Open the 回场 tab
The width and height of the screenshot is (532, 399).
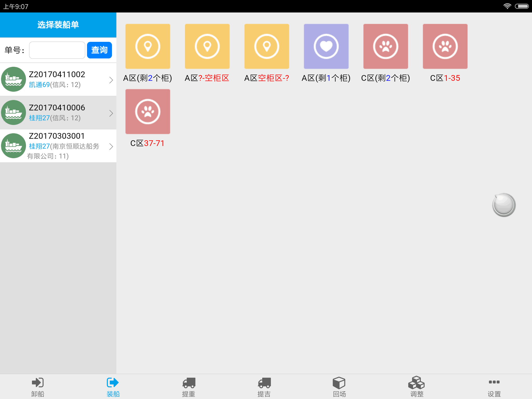click(x=339, y=387)
